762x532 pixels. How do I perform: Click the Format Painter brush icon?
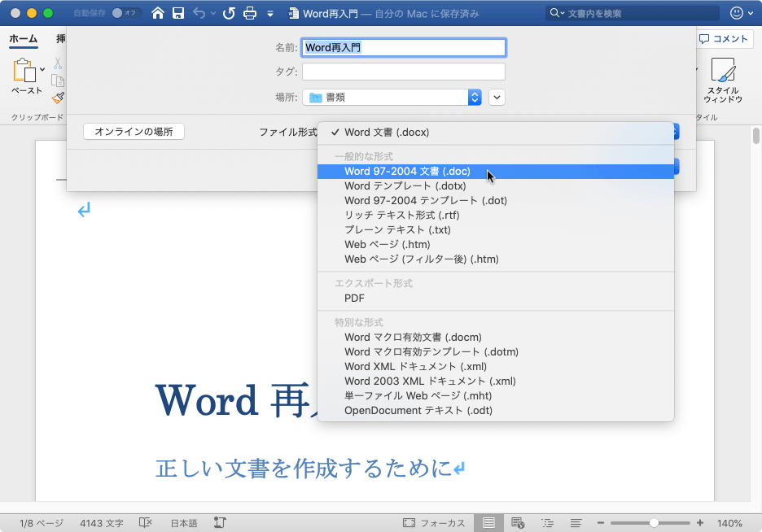58,98
